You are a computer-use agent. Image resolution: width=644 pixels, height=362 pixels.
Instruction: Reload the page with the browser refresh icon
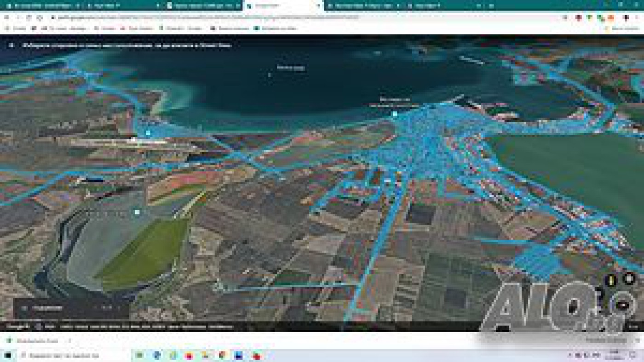(29, 17)
